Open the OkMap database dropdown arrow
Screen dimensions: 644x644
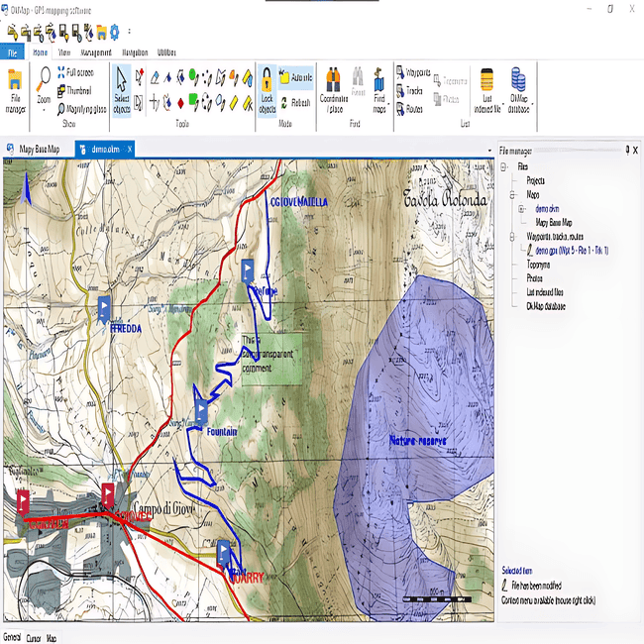pyautogui.click(x=533, y=104)
